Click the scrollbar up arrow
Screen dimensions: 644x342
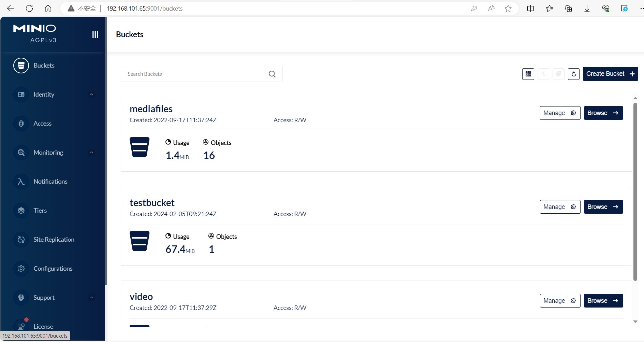click(x=635, y=98)
